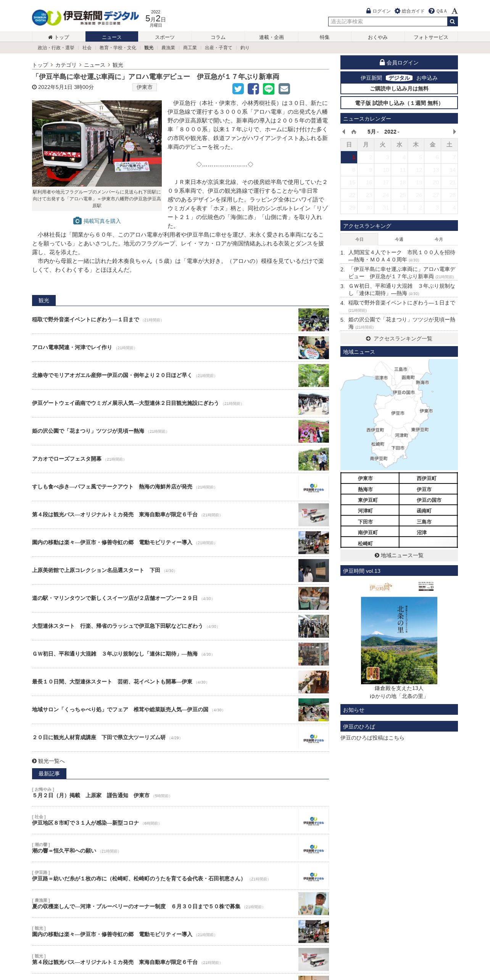490x980 pixels.
Task: Open the year dropdown showing 2022
Action: coord(392,132)
